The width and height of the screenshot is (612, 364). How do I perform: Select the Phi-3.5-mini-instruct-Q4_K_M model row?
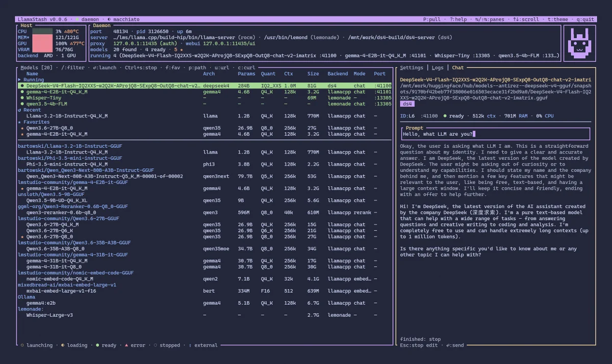(206, 164)
